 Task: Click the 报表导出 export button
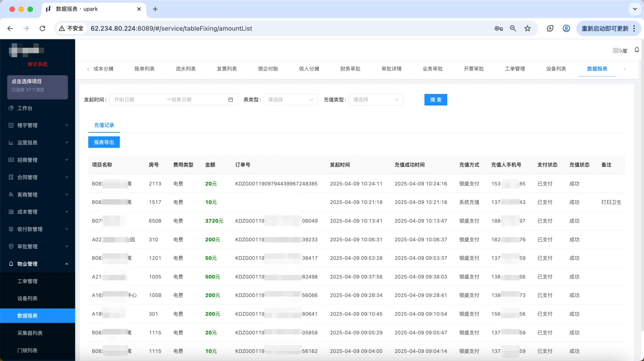pyautogui.click(x=104, y=142)
